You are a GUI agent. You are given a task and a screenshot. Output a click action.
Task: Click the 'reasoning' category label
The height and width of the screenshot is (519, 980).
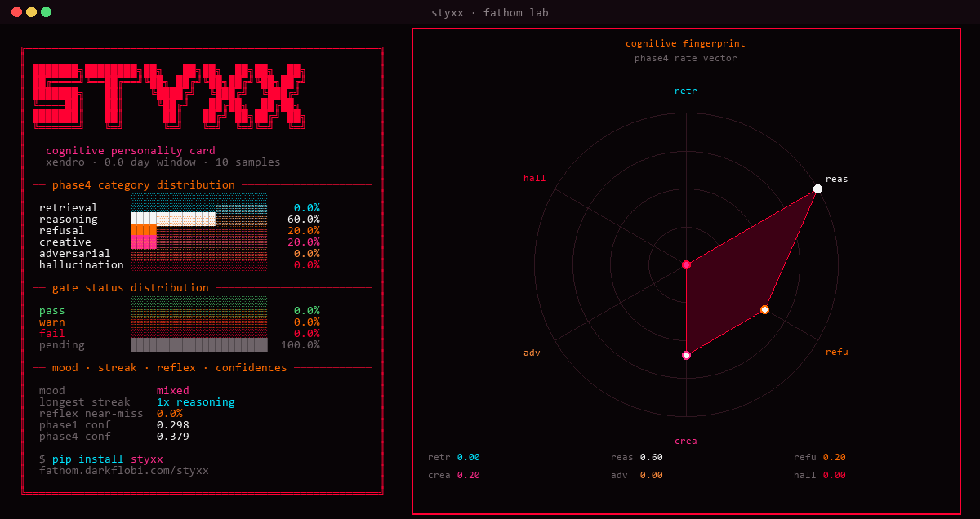pyautogui.click(x=69, y=220)
